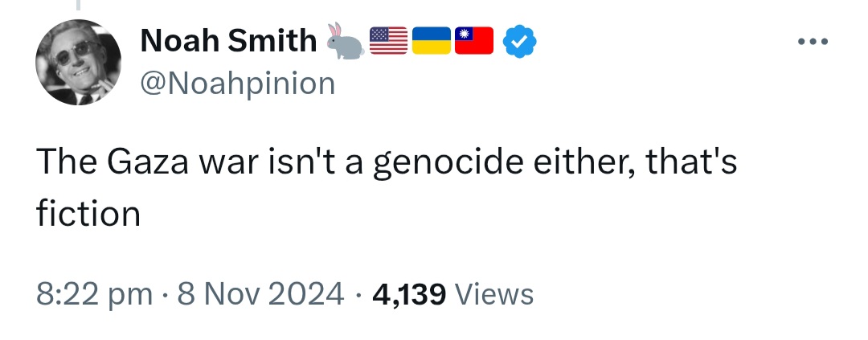Click the rabbit emoji beside Noah Smith
868x340 pixels.
pos(346,40)
